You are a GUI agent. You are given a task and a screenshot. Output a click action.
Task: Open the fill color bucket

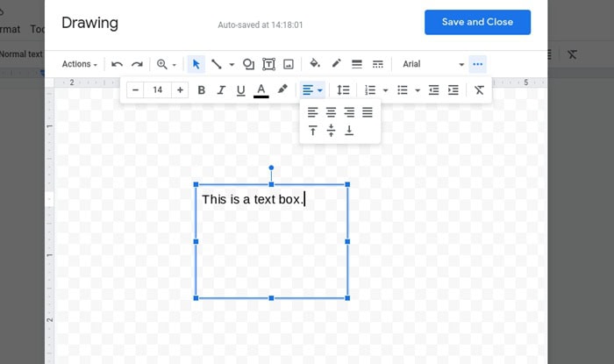point(315,63)
